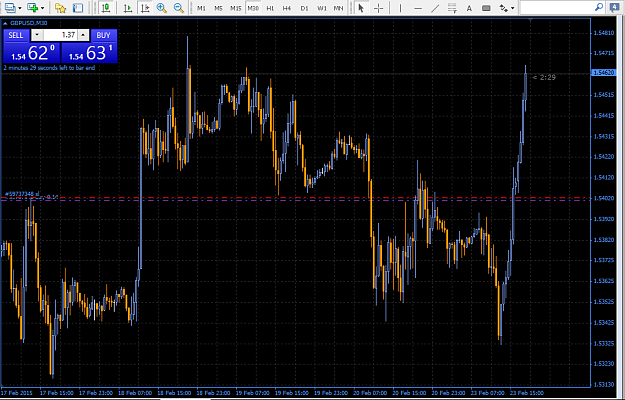The image size is (625, 400).
Task: Toggle Auto Scroll chart icon
Action: (x=128, y=8)
